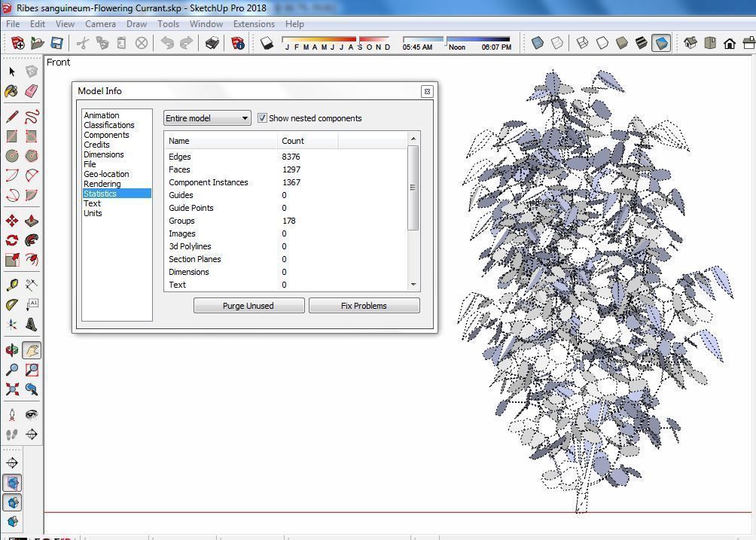This screenshot has height=540, width=756.
Task: Click the statistics list scrollbar thumb
Action: pyautogui.click(x=413, y=188)
